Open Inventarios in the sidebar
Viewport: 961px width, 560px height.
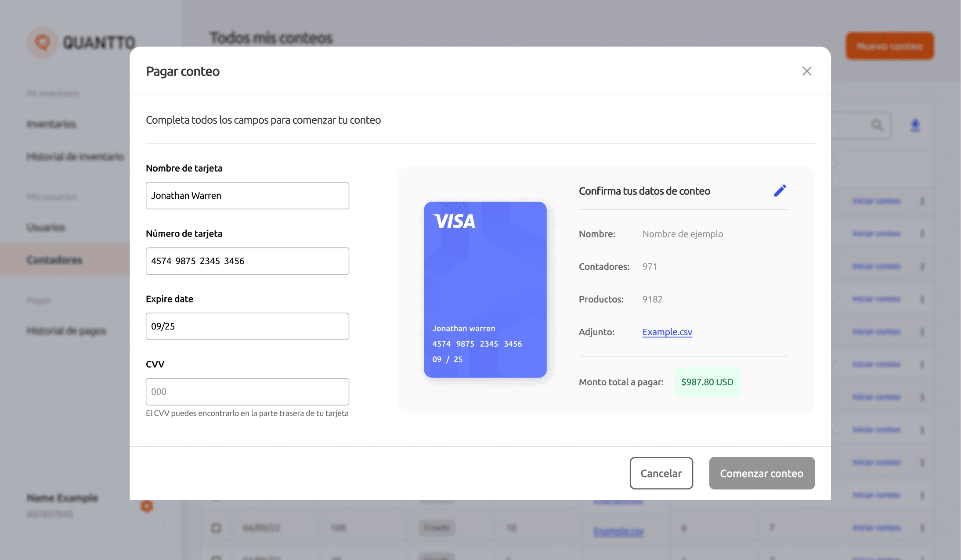[51, 124]
